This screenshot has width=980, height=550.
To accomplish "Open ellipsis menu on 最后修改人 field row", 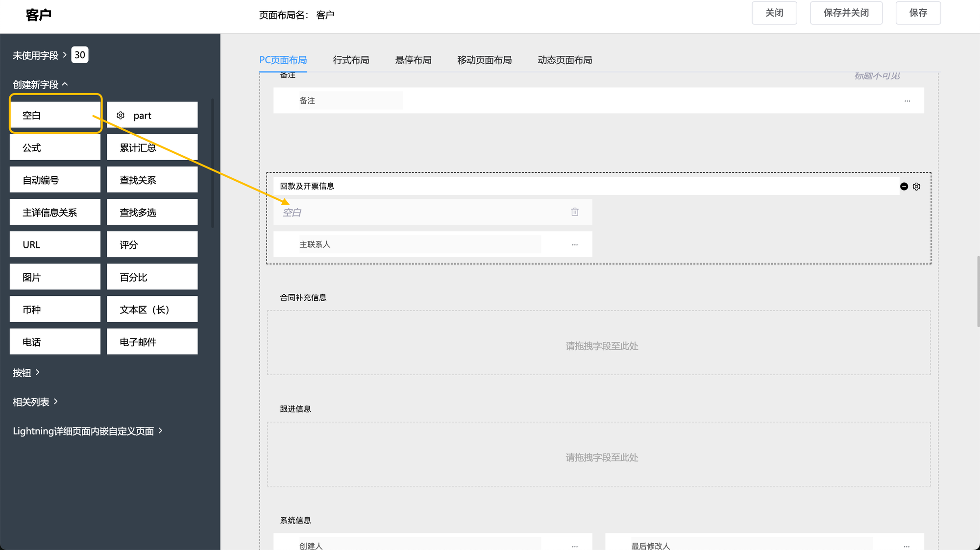I will [x=907, y=546].
